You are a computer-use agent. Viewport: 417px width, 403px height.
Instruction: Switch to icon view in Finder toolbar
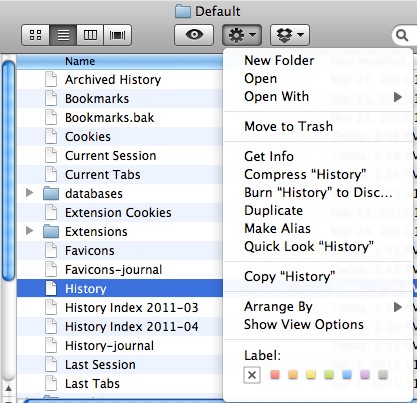35,35
